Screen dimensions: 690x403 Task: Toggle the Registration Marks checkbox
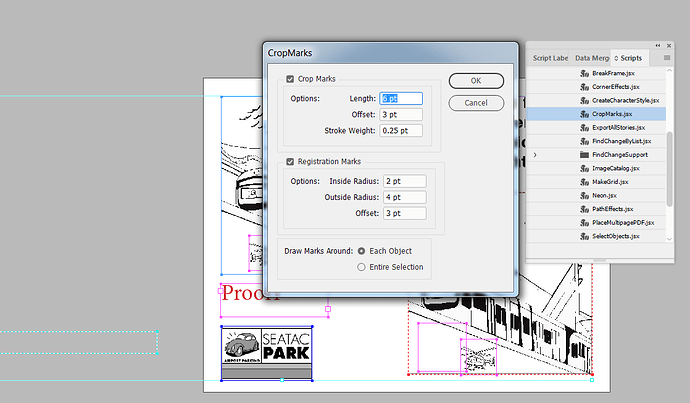pos(290,162)
